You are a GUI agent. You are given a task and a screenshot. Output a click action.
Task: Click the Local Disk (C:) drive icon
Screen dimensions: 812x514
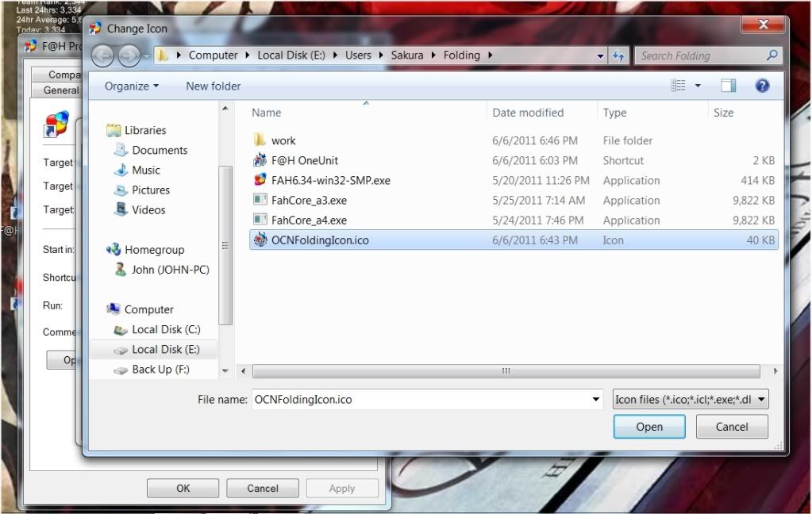click(121, 330)
